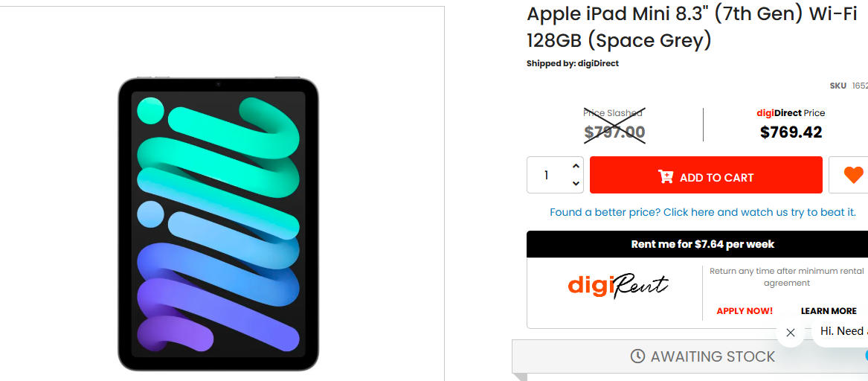Image resolution: width=868 pixels, height=381 pixels.
Task: Click the clock icon beside AWAITING STOCK
Action: (x=637, y=356)
